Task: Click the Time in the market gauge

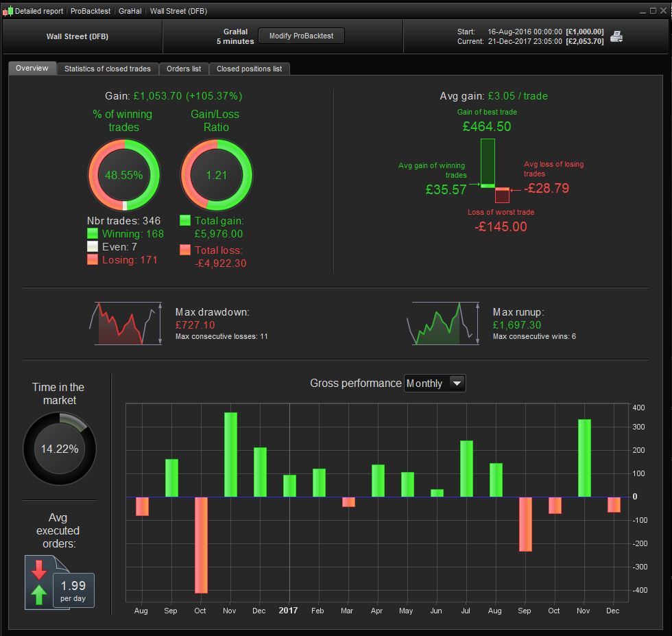Action: [60, 449]
